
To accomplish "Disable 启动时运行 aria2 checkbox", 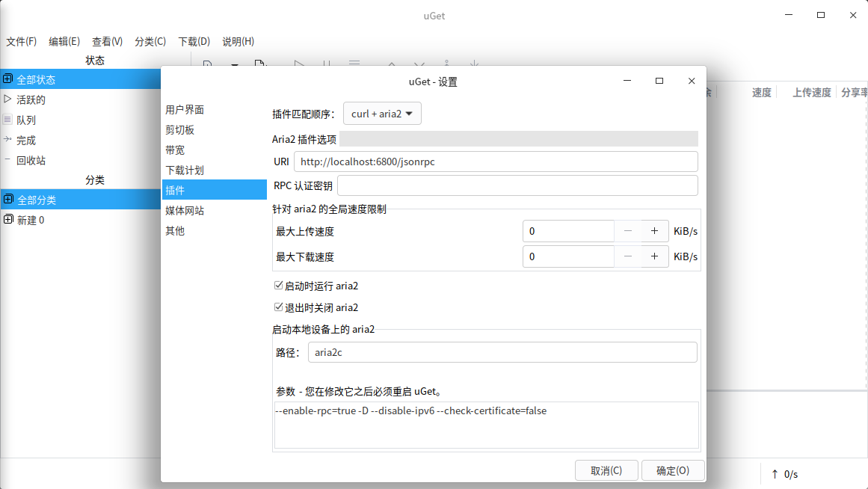I will point(280,286).
